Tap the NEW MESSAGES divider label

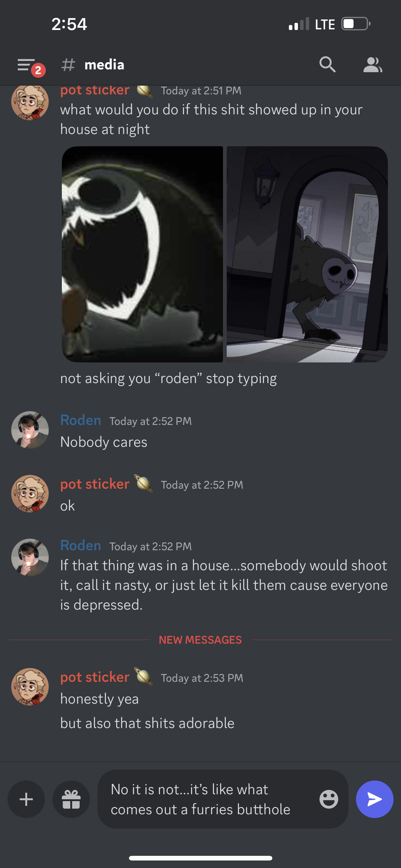click(x=200, y=640)
